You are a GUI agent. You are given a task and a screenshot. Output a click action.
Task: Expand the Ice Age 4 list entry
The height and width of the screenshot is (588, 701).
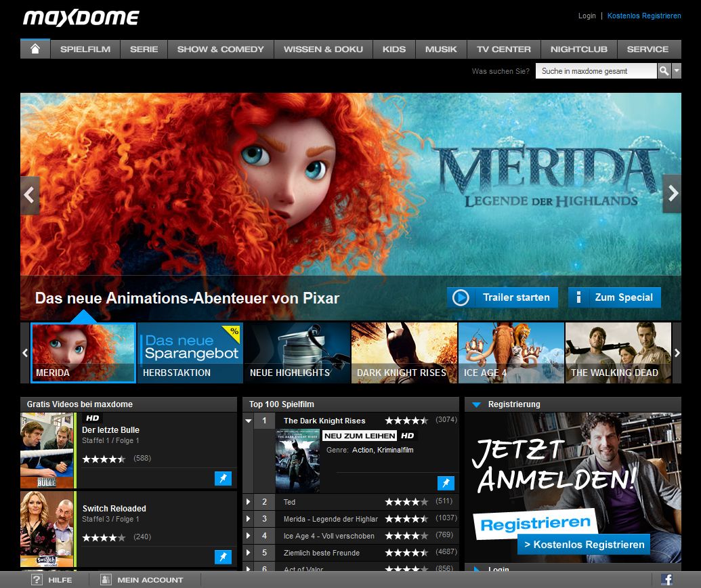[x=248, y=536]
